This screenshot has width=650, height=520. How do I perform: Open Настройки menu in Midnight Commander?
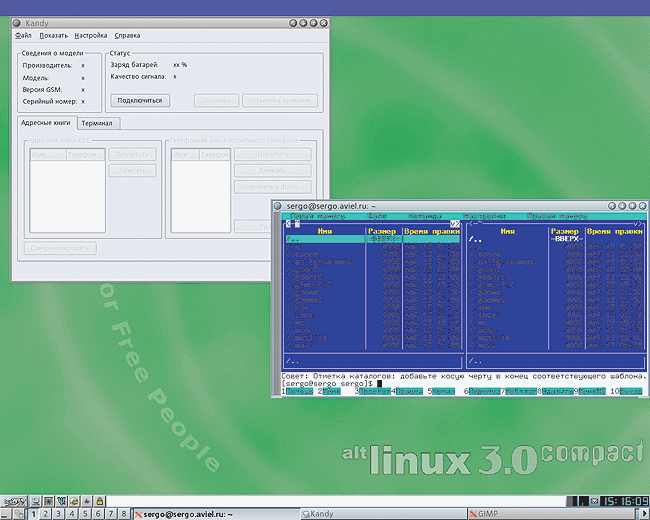484,216
